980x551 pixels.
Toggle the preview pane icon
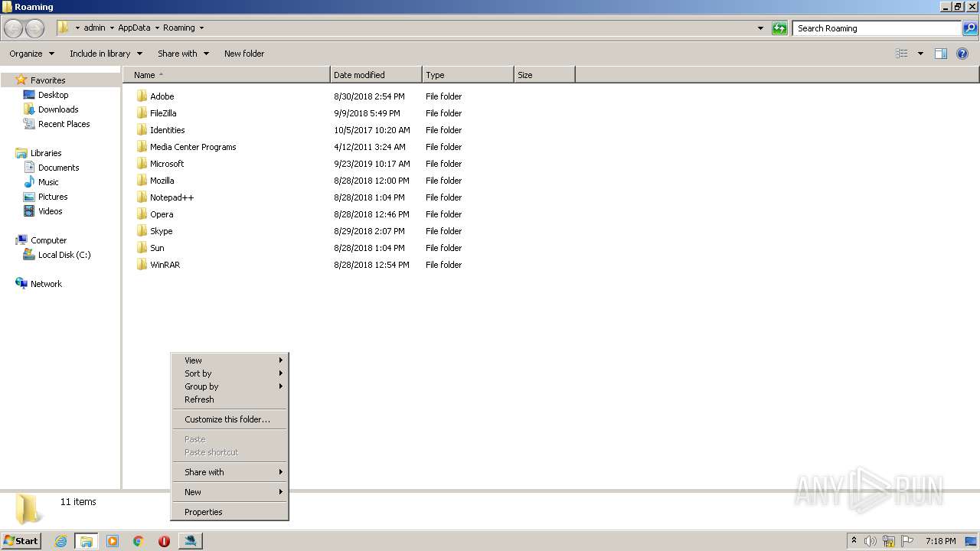point(941,54)
